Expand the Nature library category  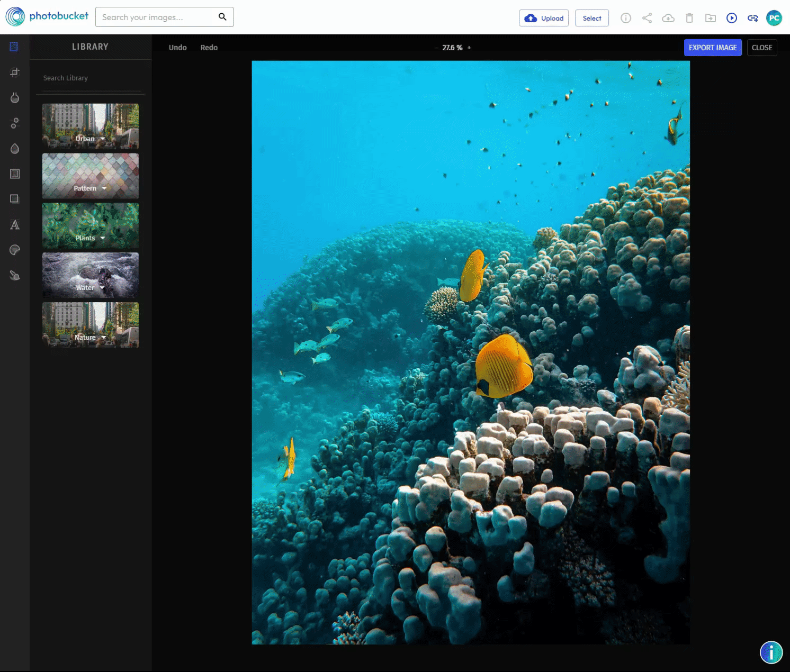tap(91, 325)
